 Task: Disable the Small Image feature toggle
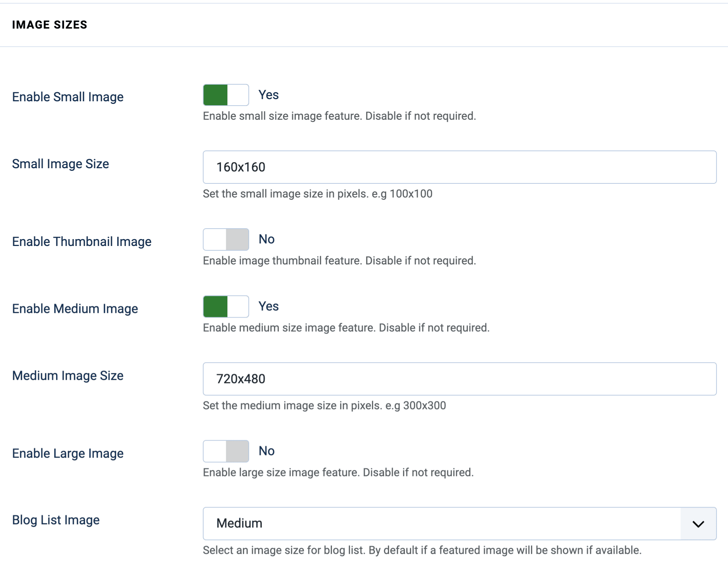coord(226,95)
